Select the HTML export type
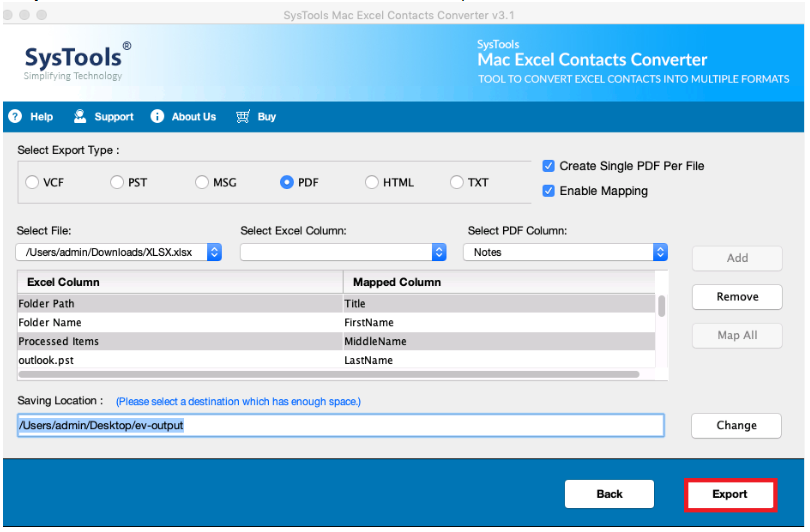The image size is (810, 532). 372,183
